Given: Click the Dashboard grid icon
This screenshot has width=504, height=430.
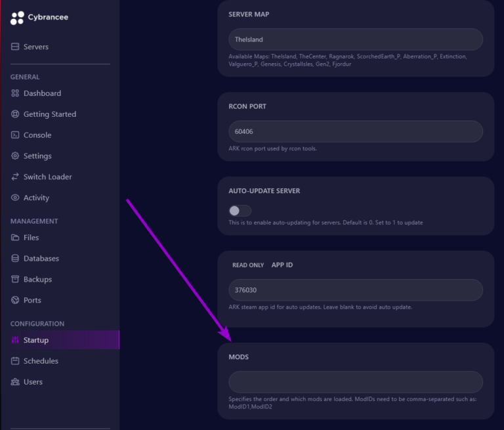Looking at the screenshot, I should click(15, 93).
